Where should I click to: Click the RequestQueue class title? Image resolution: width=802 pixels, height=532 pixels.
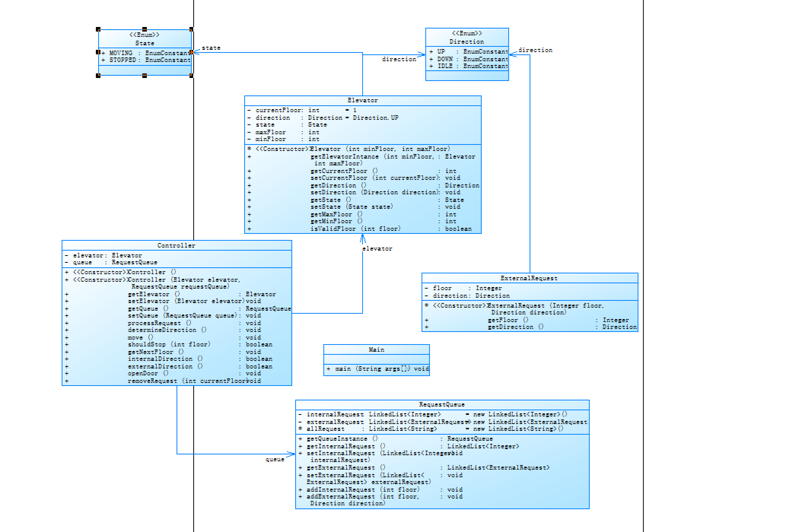click(442, 405)
